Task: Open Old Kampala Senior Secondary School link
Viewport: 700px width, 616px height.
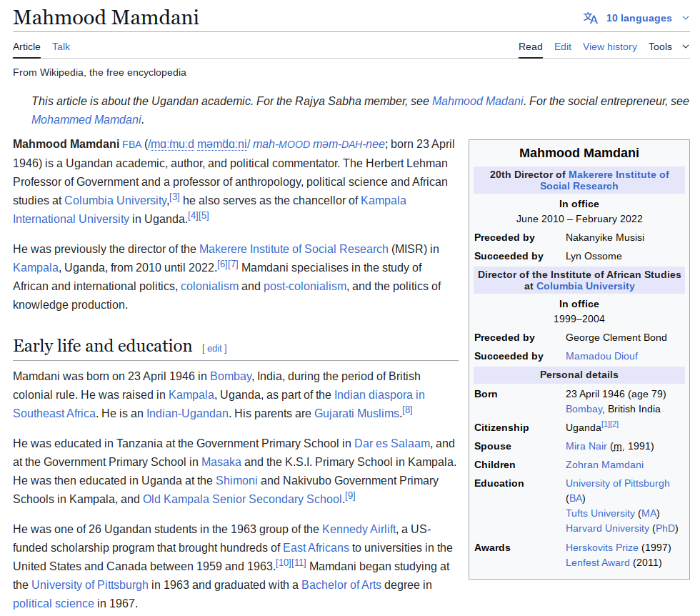Action: [x=242, y=500]
